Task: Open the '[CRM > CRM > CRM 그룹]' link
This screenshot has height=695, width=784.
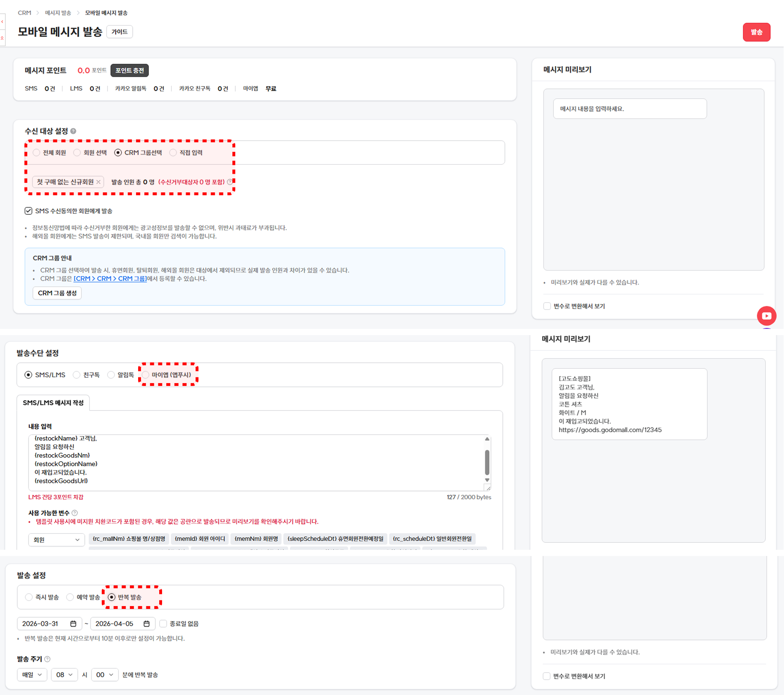Action: (x=110, y=279)
